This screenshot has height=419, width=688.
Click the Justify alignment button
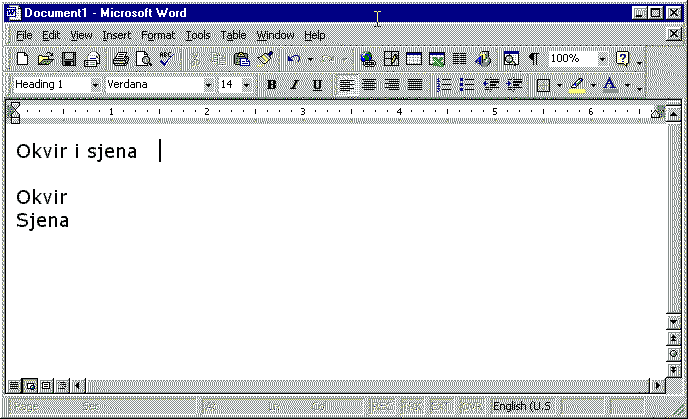414,85
